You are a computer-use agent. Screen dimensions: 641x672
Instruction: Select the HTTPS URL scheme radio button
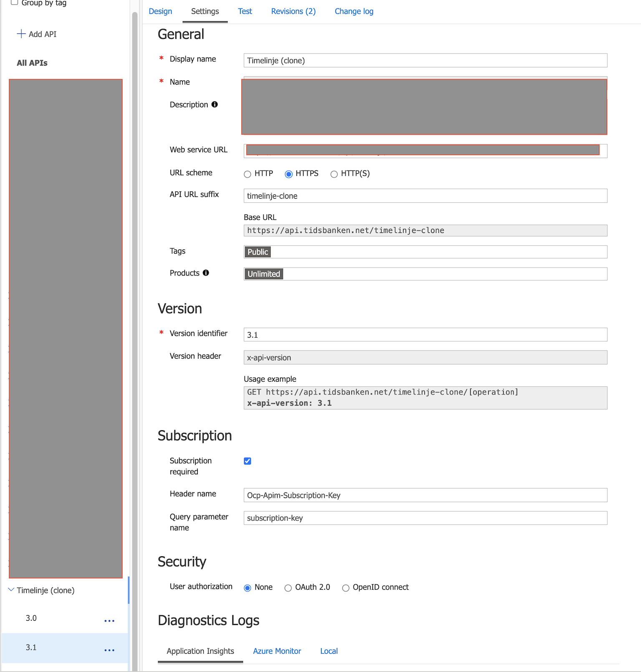pyautogui.click(x=289, y=174)
